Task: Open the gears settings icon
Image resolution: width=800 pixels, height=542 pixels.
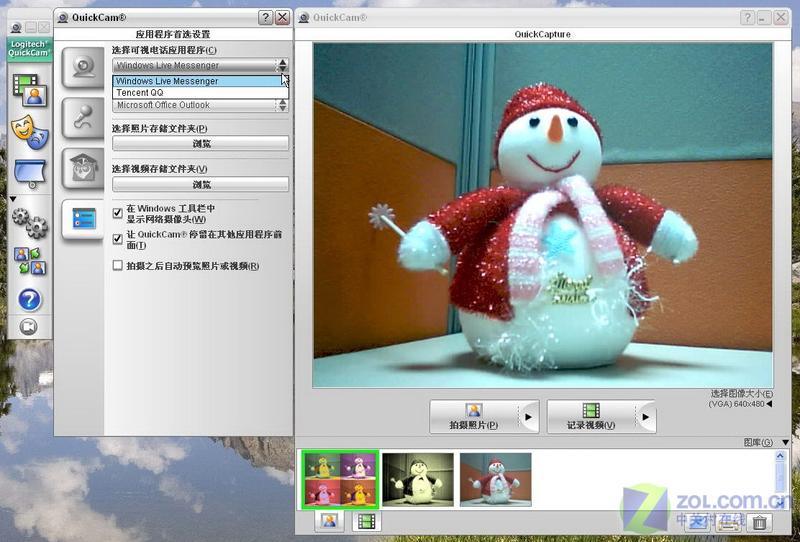Action: [30, 223]
